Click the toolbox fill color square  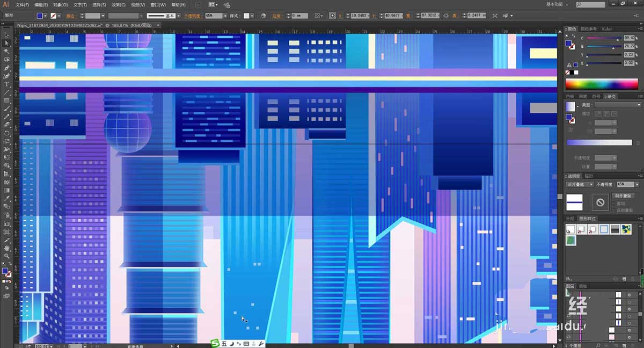5,271
